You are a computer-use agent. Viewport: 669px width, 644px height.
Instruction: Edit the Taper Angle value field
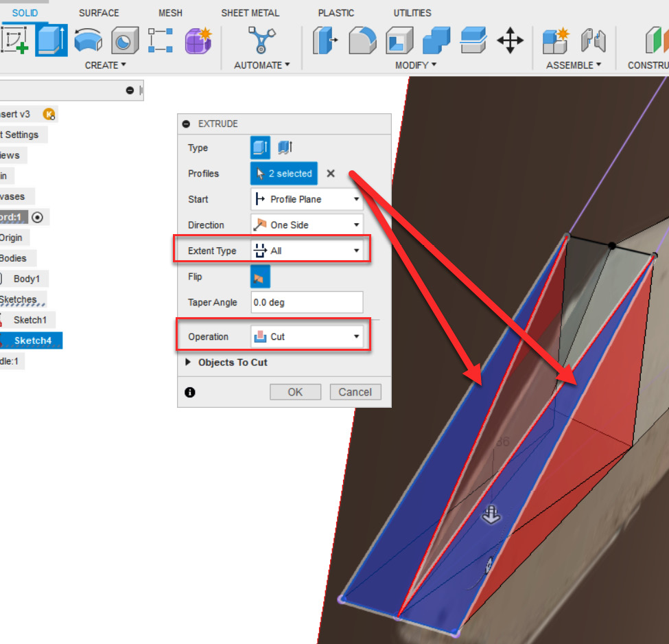tap(307, 302)
